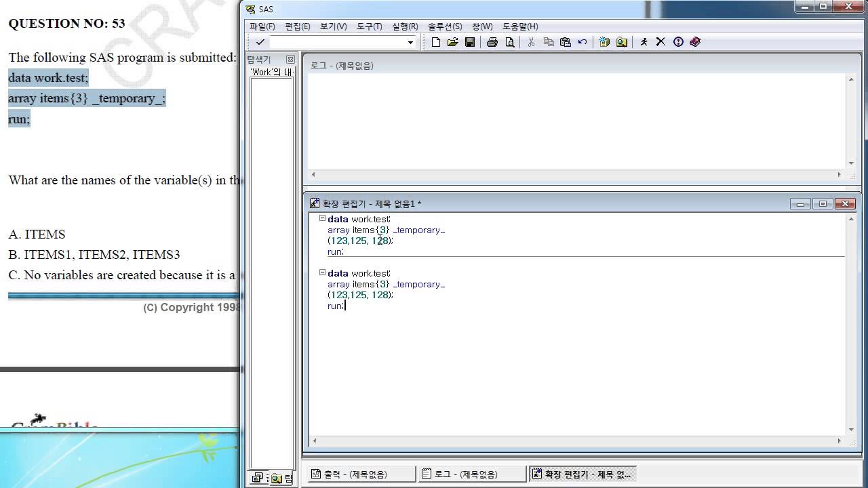This screenshot has height=488, width=868.
Task: Submit the program with running man icon
Action: coord(644,42)
